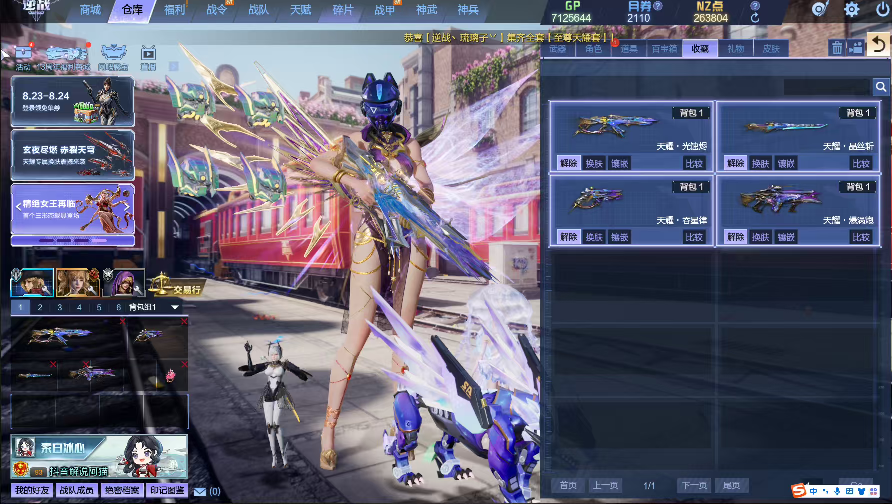Click 比较 on 天幅·光蚀烬 weapon
The width and height of the screenshot is (892, 504).
(694, 163)
